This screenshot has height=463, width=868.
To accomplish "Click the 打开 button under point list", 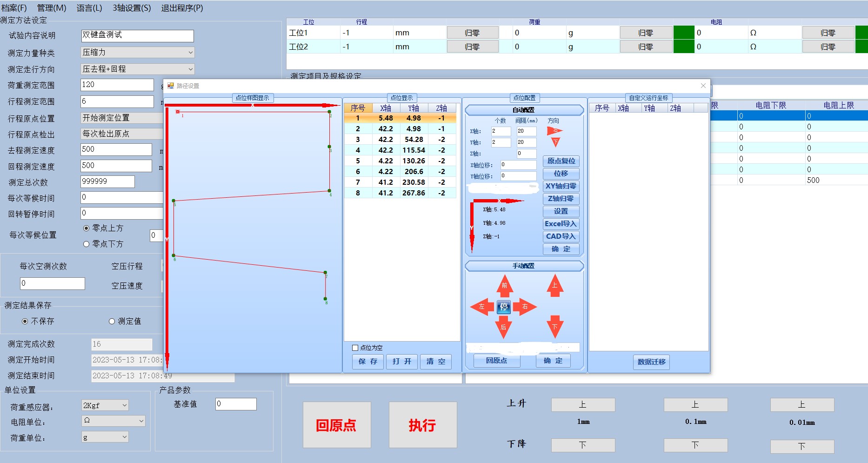I will click(402, 362).
